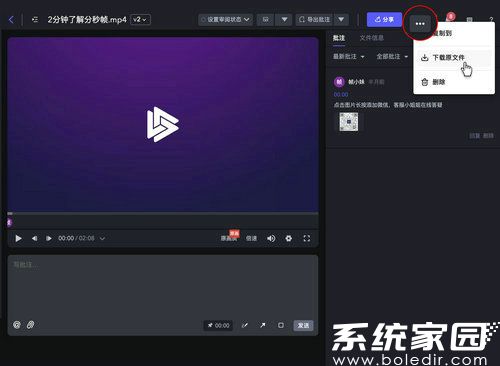
Task: Open the player settings gear
Action: (289, 238)
